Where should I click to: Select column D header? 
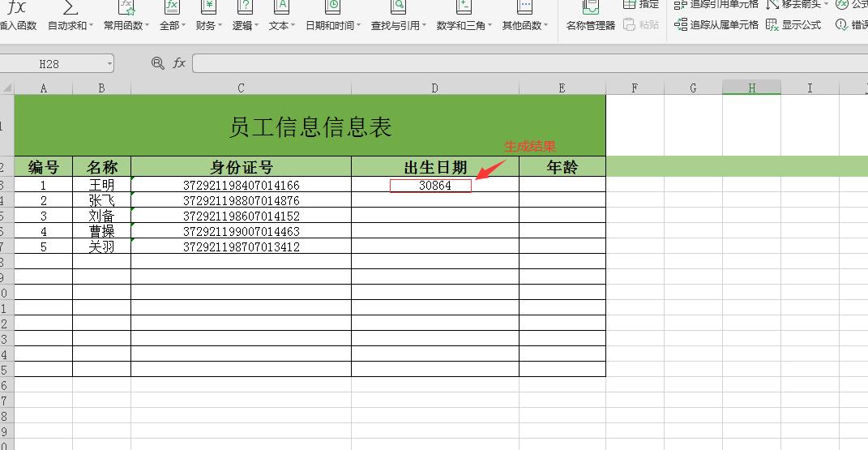point(435,88)
